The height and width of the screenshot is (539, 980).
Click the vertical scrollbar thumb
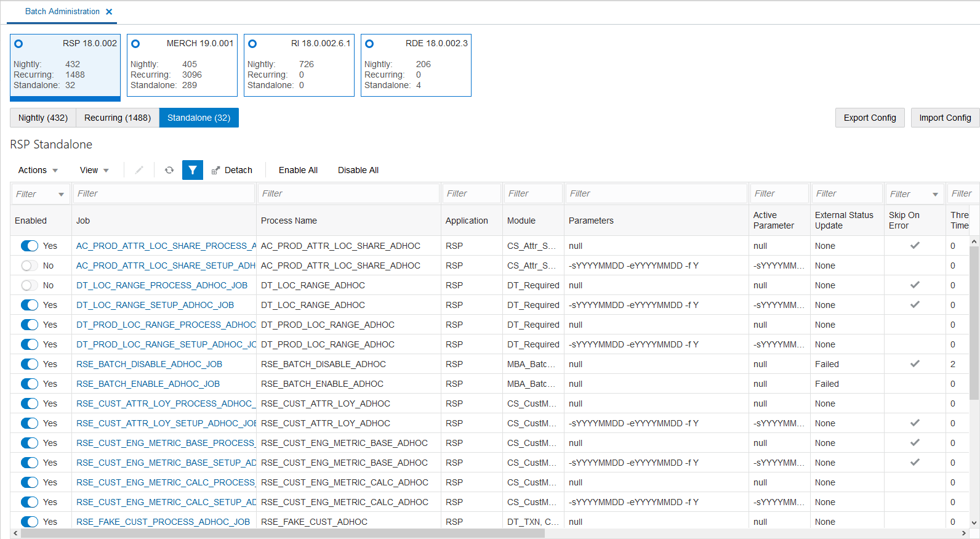[974, 323]
